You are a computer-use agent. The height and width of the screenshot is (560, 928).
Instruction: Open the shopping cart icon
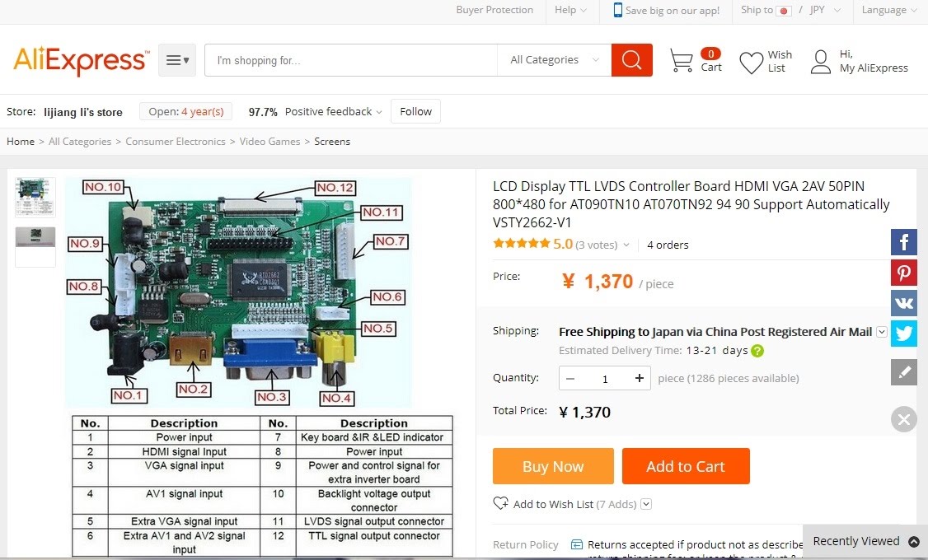pos(682,60)
